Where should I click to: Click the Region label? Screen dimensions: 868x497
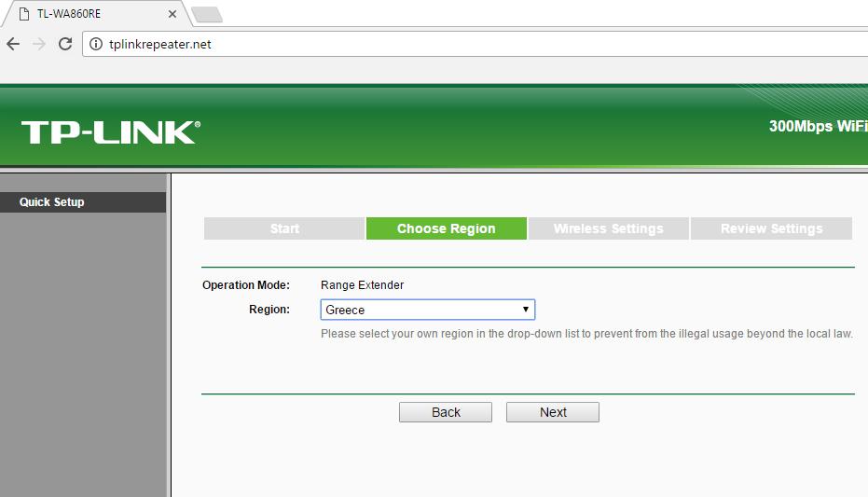pyautogui.click(x=269, y=310)
